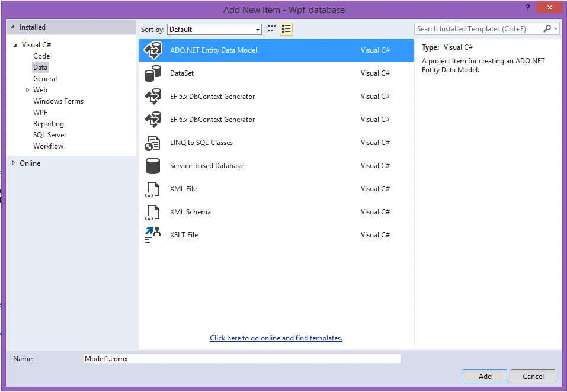Select the XSLT File text
Viewport: 567px width, 392px height.
coord(184,235)
